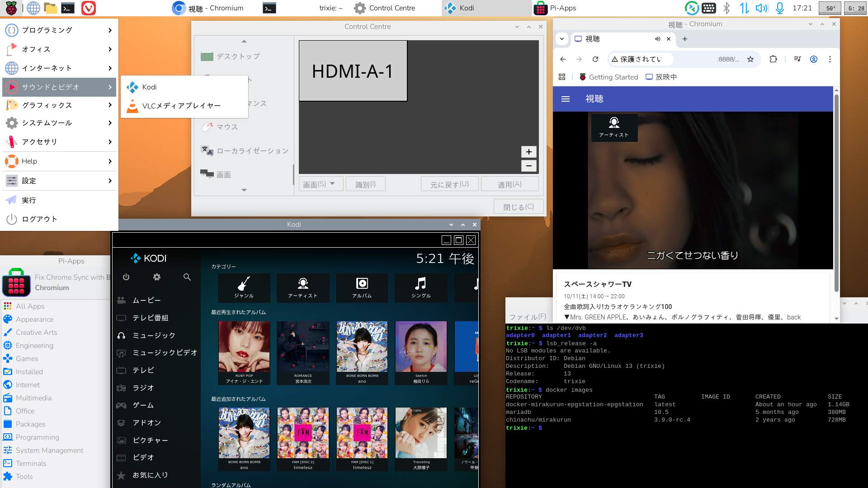Image resolution: width=868 pixels, height=488 pixels.
Task: Open Kodi settings gear icon
Action: click(157, 277)
